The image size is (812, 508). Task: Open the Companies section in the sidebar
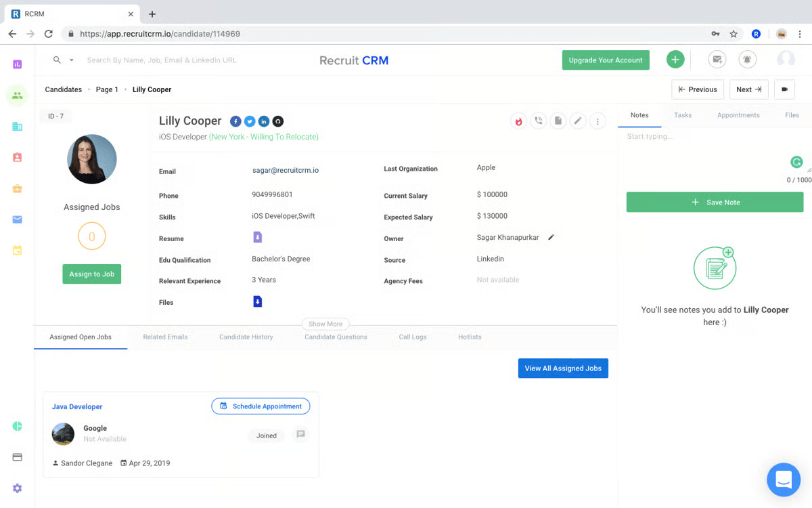point(17,127)
